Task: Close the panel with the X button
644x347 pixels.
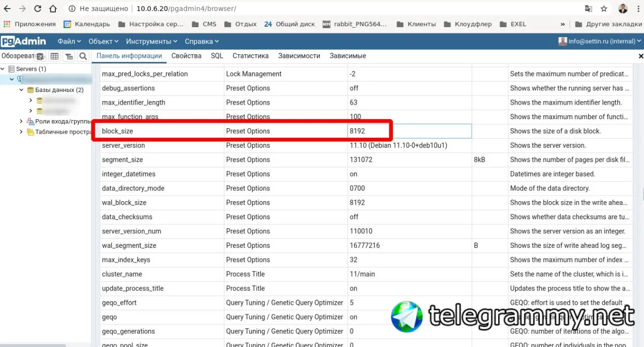Action: [640, 56]
